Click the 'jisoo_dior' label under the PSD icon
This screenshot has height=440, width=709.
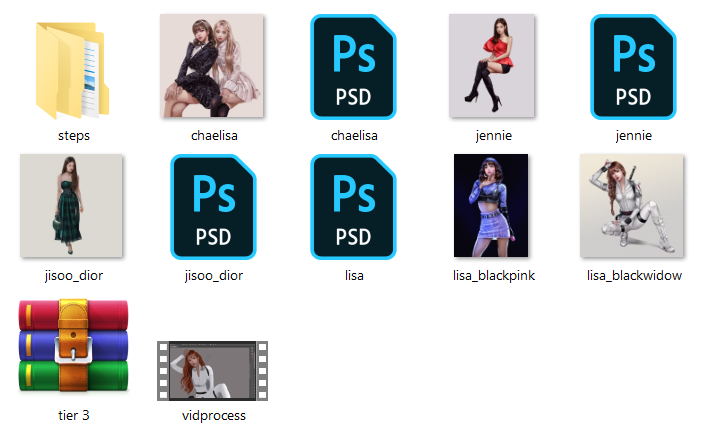(x=214, y=276)
